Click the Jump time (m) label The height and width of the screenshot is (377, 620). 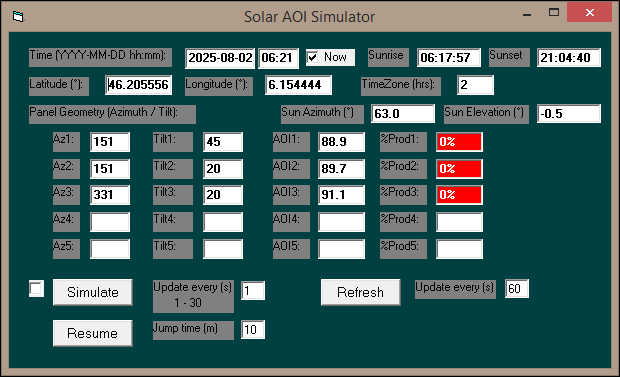(x=193, y=330)
